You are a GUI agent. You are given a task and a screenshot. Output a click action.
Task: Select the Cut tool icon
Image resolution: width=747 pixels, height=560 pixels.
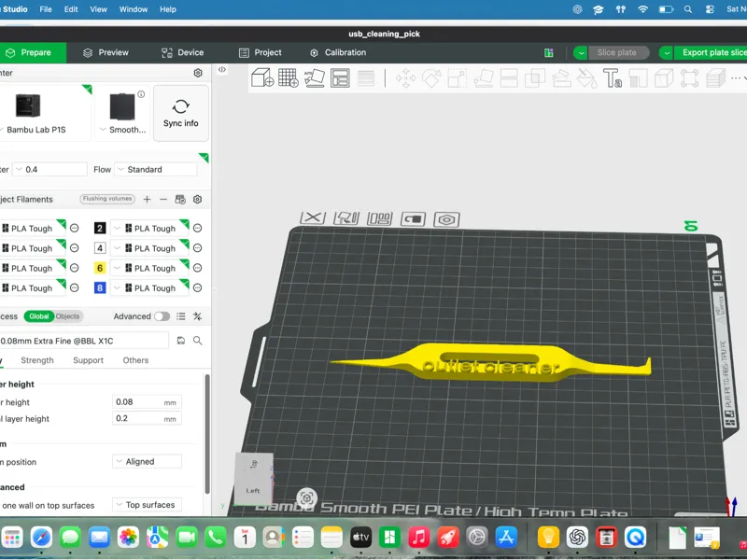pyautogui.click(x=509, y=78)
